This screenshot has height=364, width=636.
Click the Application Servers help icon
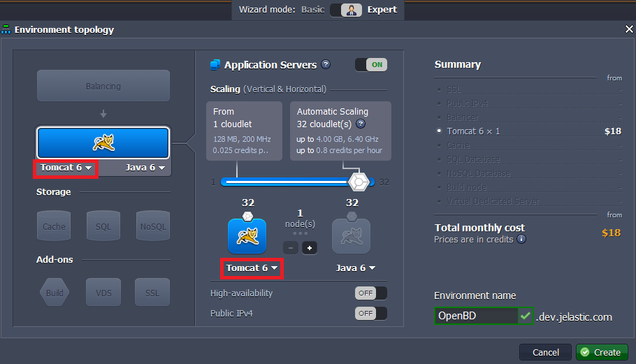pos(326,65)
